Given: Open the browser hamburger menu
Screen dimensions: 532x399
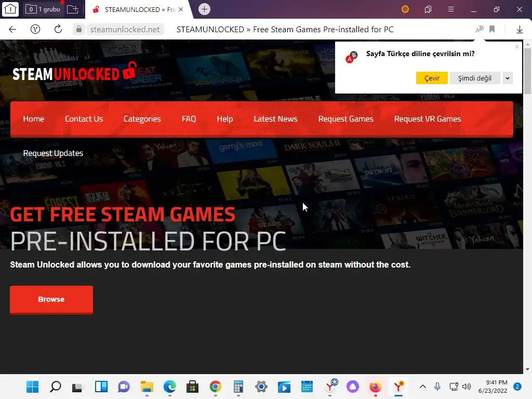Looking at the screenshot, I should point(451,9).
